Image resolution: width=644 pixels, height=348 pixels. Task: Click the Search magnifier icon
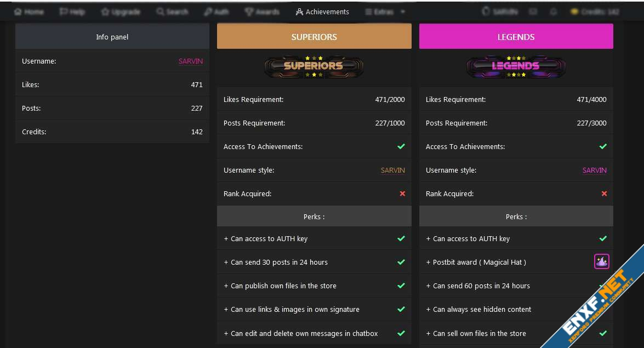(160, 12)
